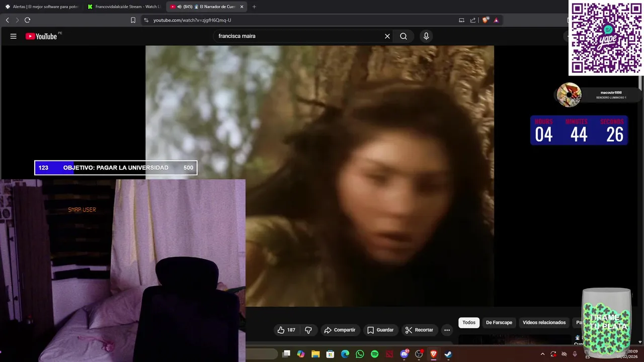Click the share icon in address bar

(x=473, y=20)
